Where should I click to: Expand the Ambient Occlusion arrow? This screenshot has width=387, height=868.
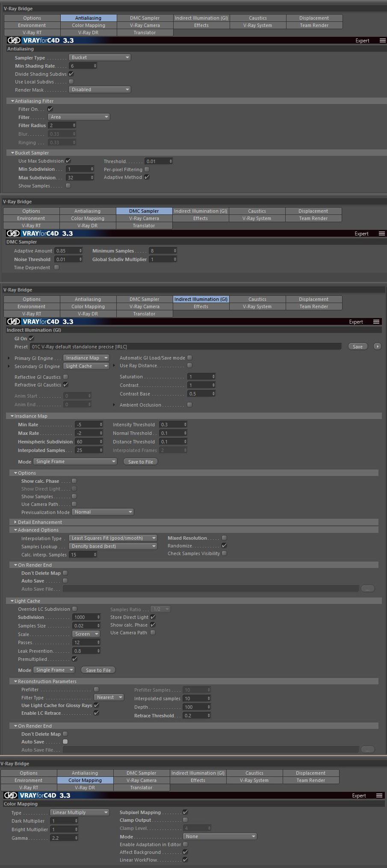point(114,405)
